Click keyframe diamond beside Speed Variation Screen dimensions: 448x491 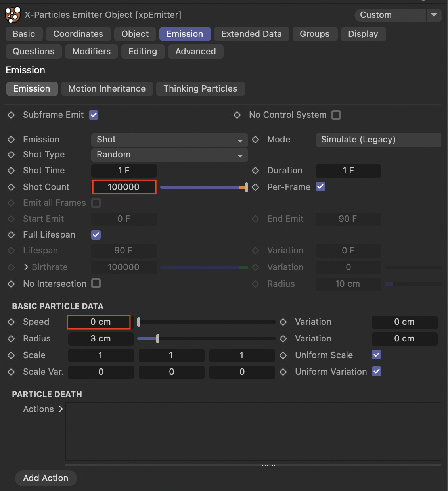[x=283, y=322]
